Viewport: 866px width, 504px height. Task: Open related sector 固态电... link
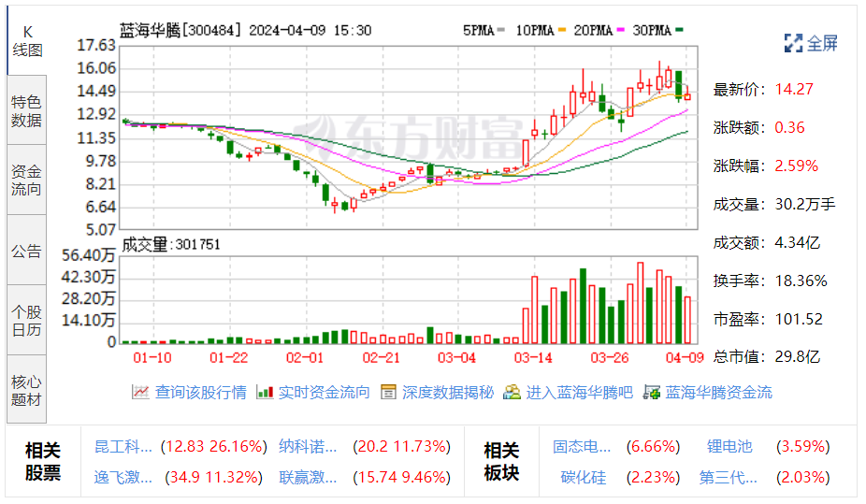[582, 446]
